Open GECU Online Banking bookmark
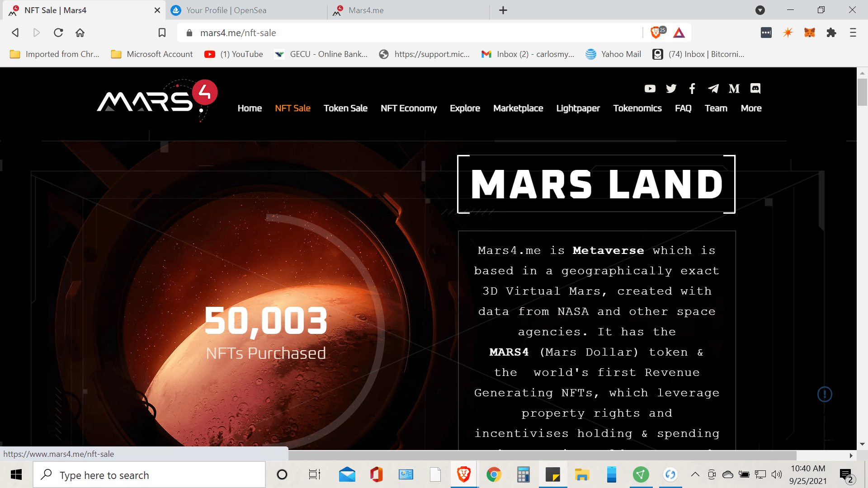The image size is (868, 488). click(x=321, y=54)
